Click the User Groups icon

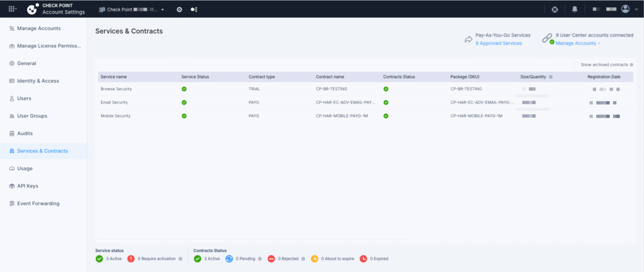(12, 116)
